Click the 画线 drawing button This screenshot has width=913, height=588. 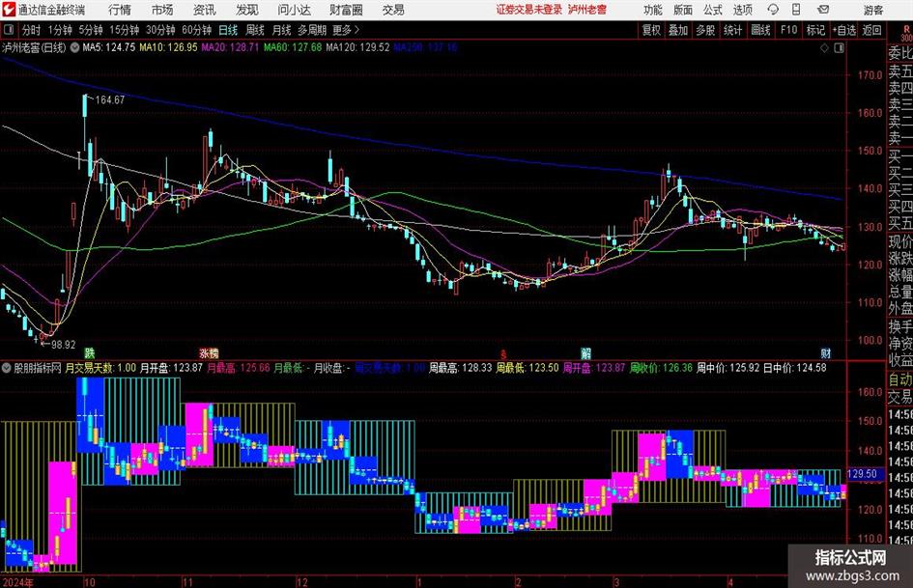760,30
